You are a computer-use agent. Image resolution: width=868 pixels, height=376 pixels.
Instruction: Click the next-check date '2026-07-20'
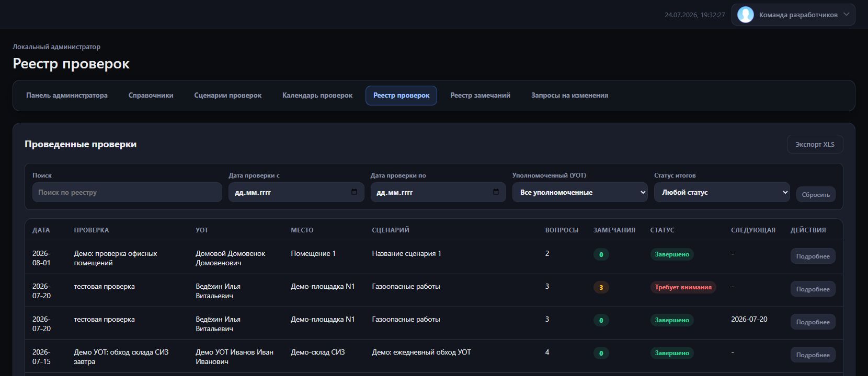[749, 319]
